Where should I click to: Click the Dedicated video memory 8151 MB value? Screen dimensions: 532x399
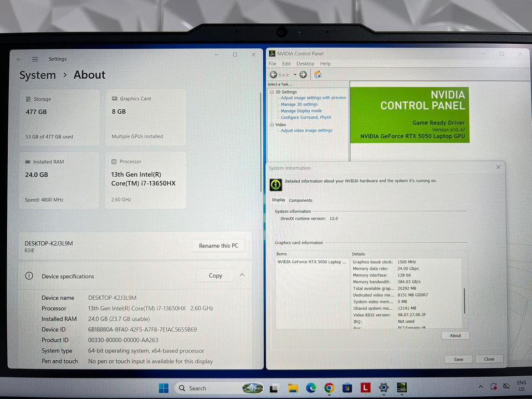pyautogui.click(x=412, y=295)
